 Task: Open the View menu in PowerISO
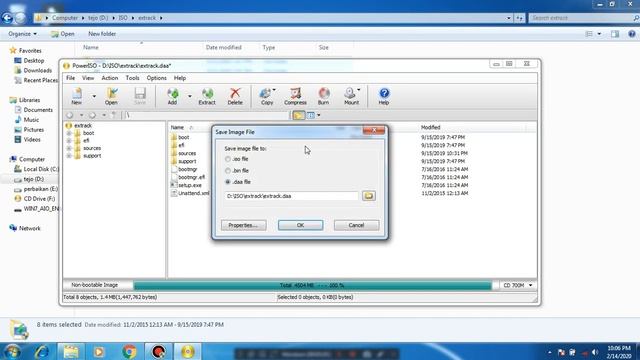pyautogui.click(x=88, y=78)
